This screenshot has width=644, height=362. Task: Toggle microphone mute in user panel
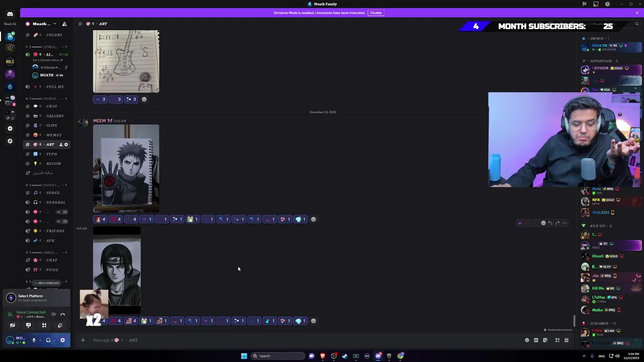pos(34,340)
